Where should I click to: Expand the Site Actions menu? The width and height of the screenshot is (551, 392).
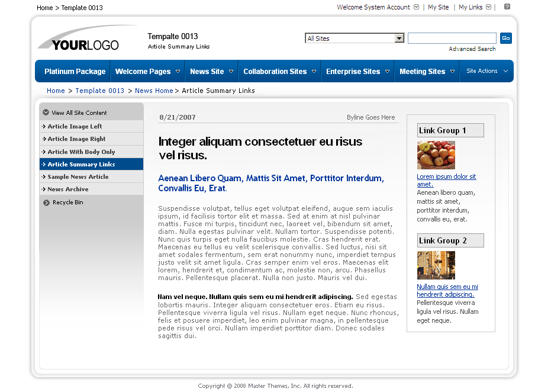click(x=486, y=70)
